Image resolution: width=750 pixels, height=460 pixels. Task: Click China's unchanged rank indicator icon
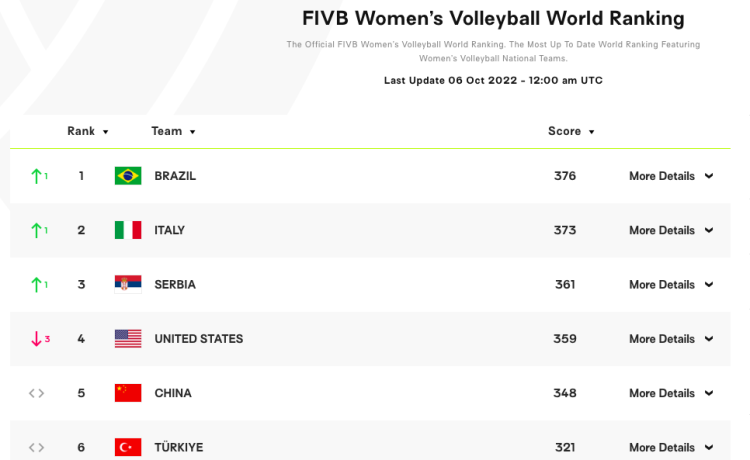37,393
